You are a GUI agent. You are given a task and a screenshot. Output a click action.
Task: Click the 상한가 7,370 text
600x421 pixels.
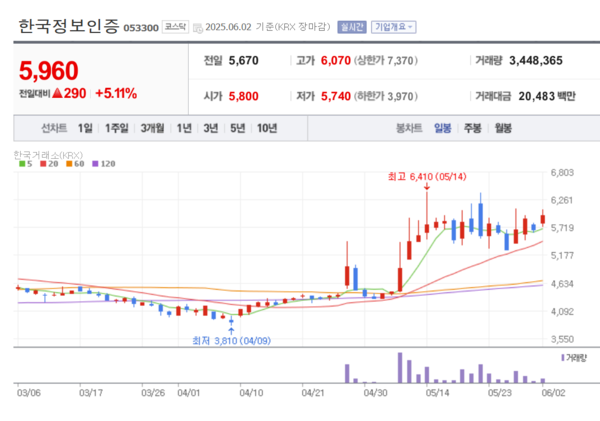(x=385, y=60)
